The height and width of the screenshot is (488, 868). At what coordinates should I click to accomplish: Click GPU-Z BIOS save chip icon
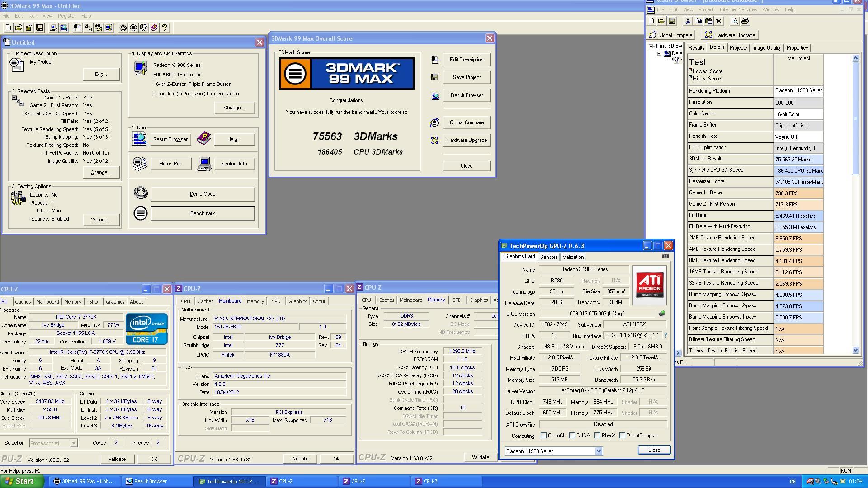662,314
